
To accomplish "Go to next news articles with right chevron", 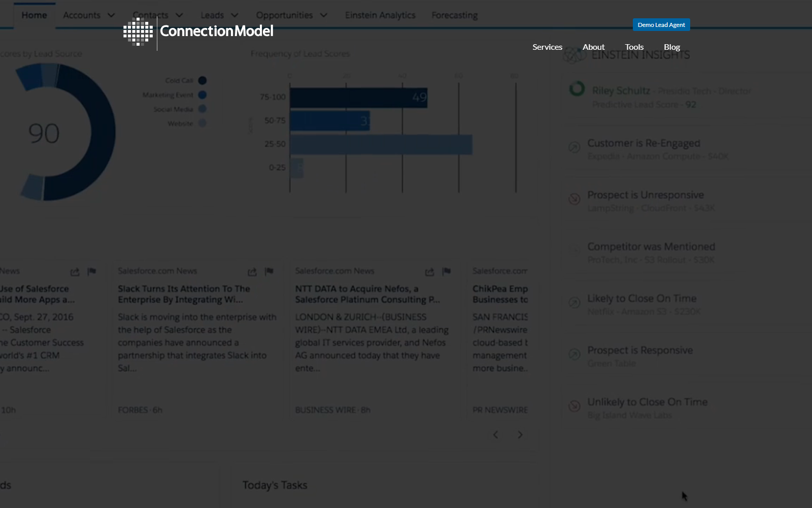I will [x=520, y=435].
